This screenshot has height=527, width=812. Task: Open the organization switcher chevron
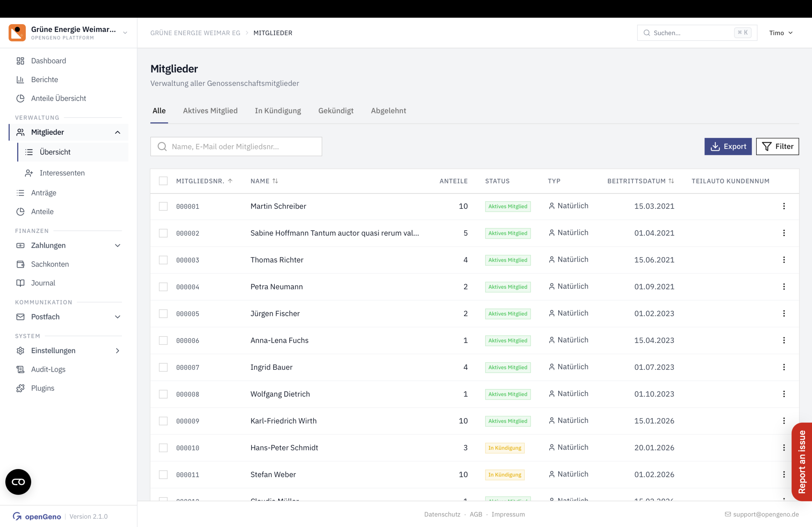[x=125, y=33]
